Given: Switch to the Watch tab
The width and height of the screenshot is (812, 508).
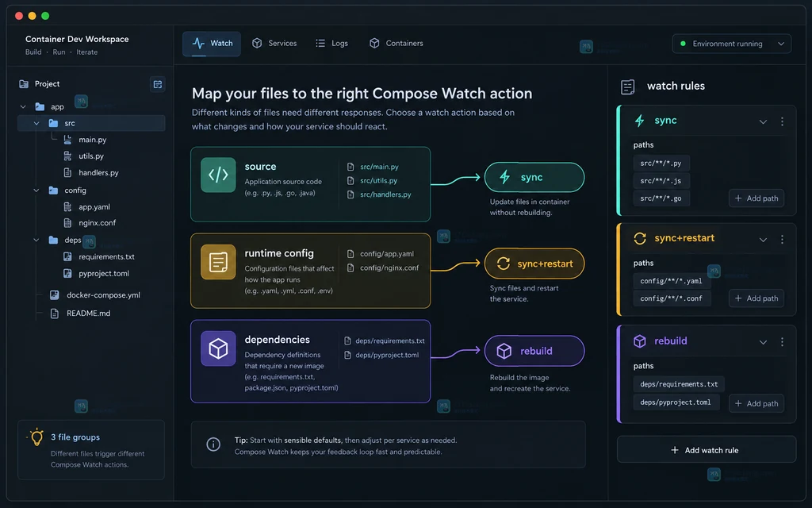Looking at the screenshot, I should click(x=212, y=44).
